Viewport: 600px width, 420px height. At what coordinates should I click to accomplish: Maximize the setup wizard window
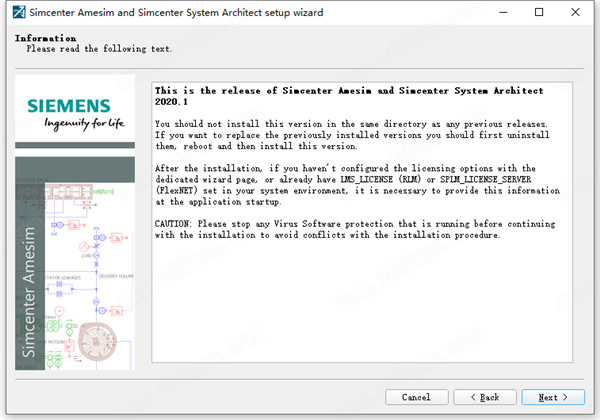click(x=539, y=12)
